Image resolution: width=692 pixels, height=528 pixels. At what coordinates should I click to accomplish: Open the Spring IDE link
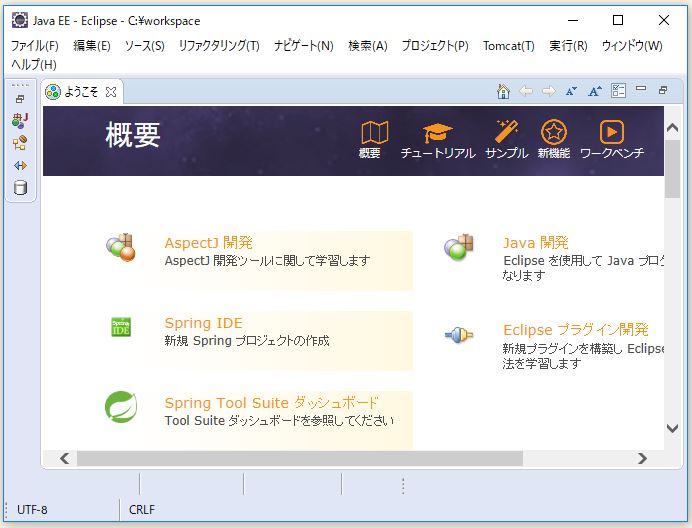point(203,323)
